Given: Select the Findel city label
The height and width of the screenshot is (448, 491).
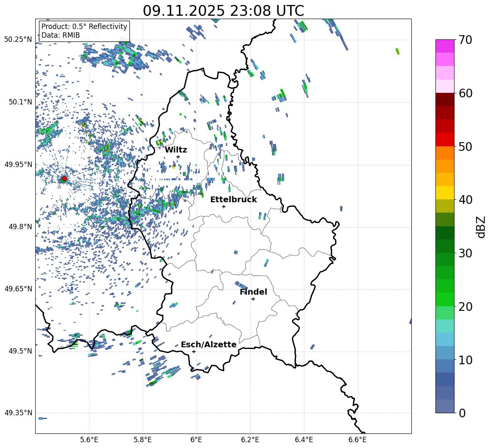Looking at the screenshot, I should (253, 292).
